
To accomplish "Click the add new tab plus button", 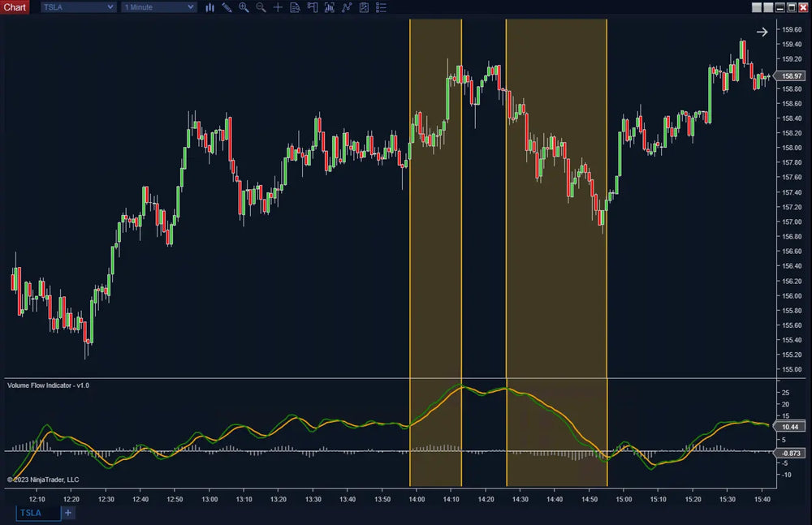I will (67, 513).
